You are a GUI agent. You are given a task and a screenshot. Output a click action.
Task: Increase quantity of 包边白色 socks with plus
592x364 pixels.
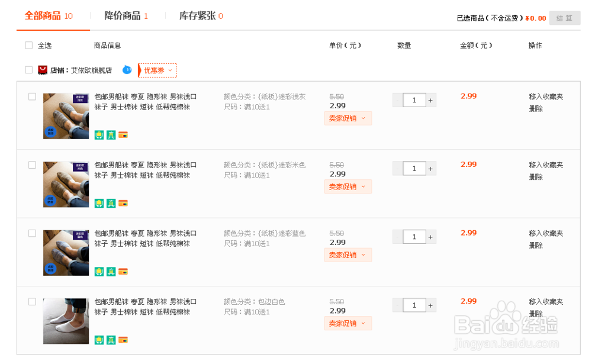pos(430,306)
